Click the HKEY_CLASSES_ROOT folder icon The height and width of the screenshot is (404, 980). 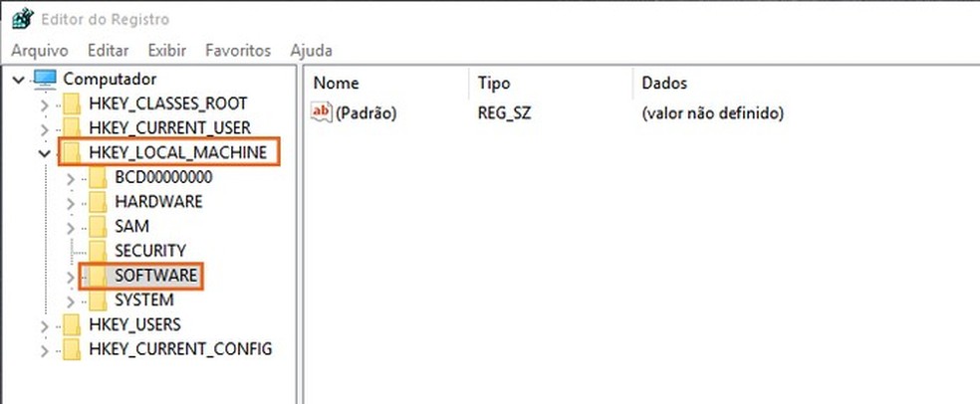72,103
